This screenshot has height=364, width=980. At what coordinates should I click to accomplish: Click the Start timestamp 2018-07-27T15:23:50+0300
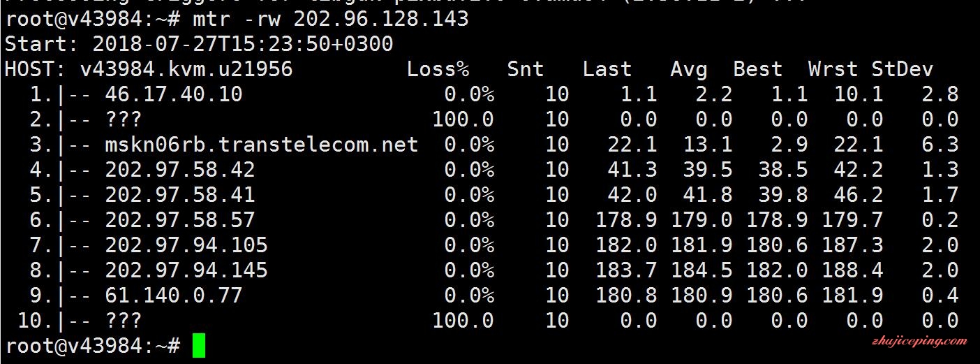point(243,44)
